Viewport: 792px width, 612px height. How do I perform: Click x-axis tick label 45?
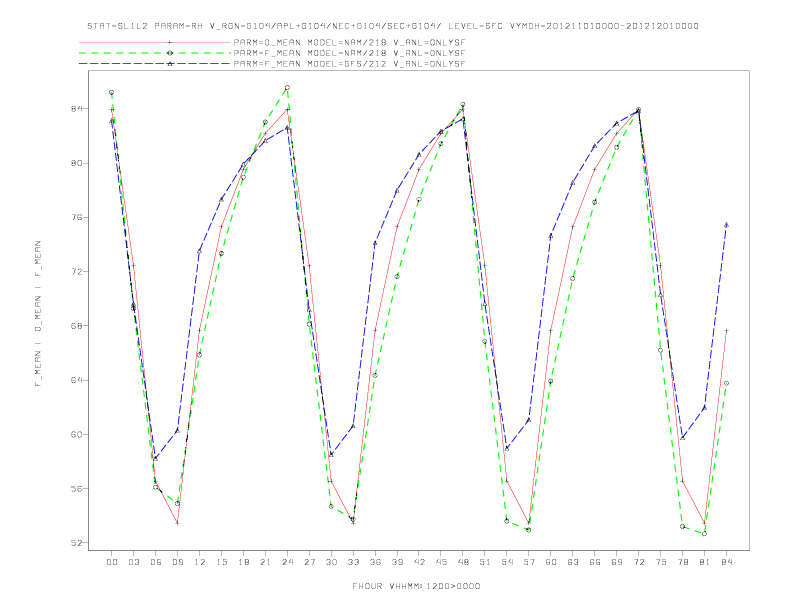(x=441, y=562)
